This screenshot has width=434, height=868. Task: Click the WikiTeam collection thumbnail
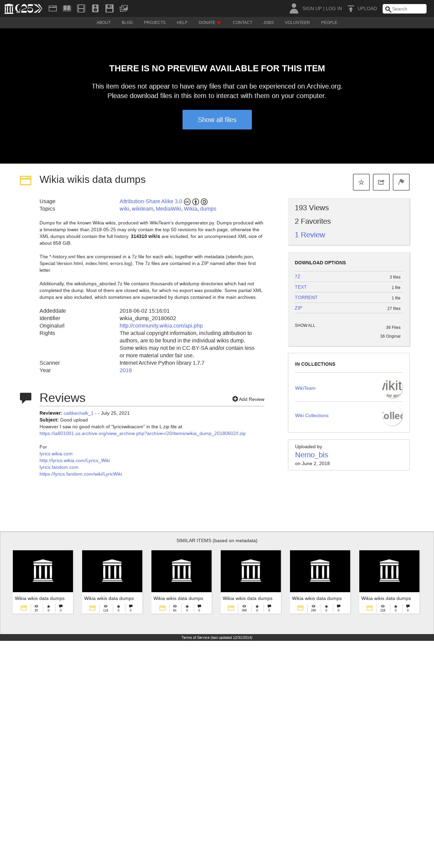click(392, 388)
